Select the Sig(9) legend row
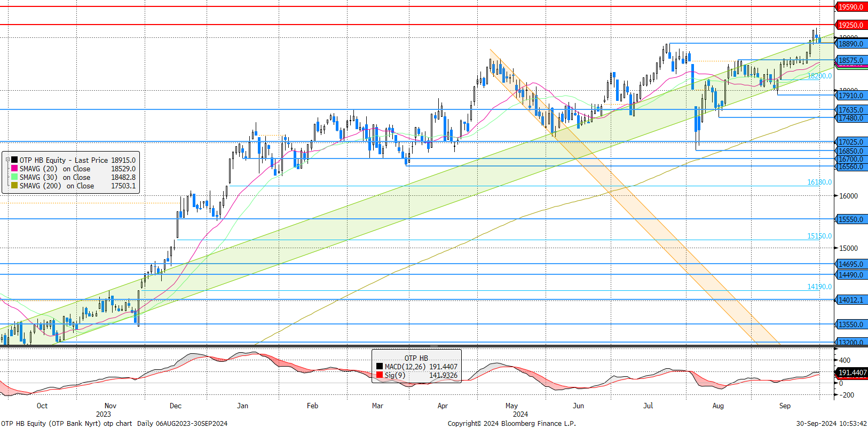 [416, 375]
